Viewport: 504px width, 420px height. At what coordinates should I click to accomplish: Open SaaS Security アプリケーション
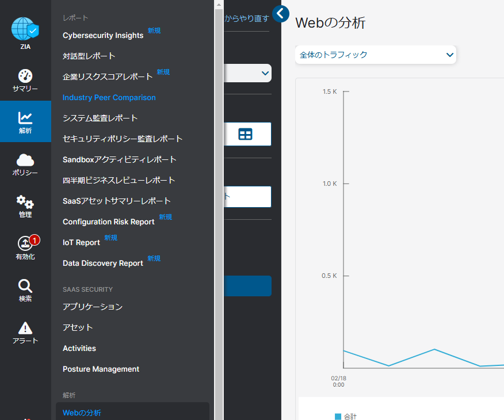(93, 307)
